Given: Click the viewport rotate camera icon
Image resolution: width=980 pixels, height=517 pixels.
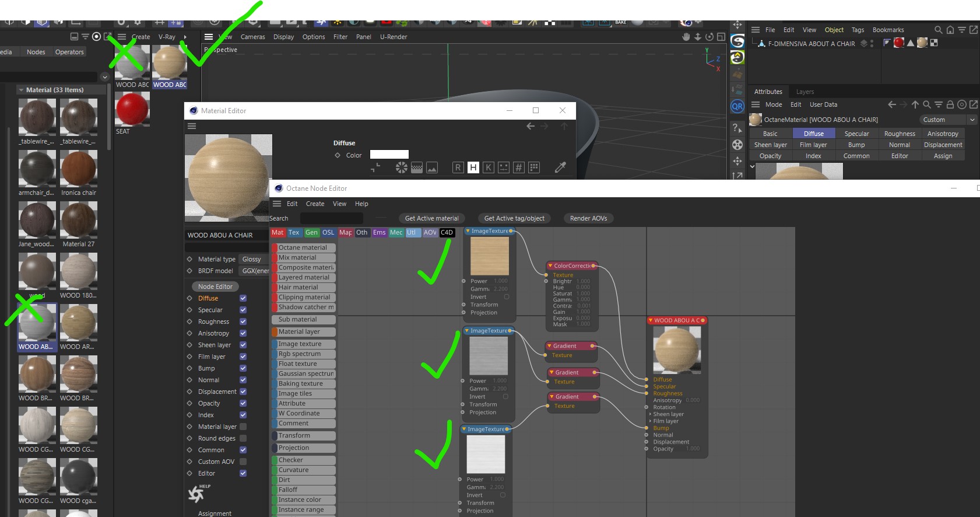Looking at the screenshot, I should (709, 37).
